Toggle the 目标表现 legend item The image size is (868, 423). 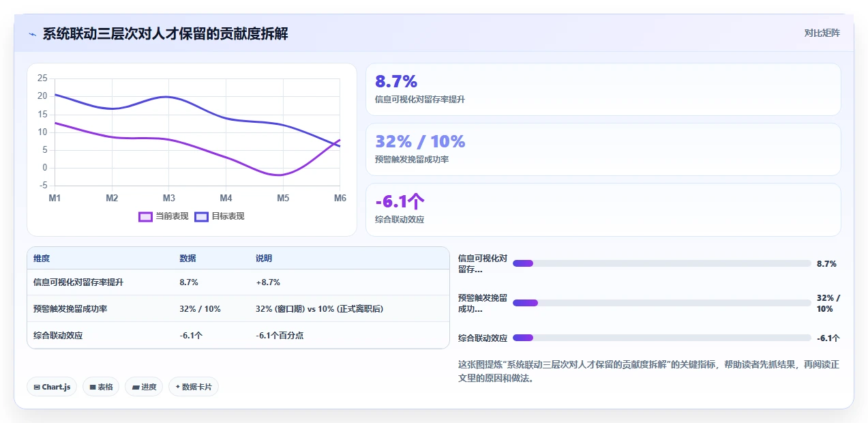tap(220, 216)
